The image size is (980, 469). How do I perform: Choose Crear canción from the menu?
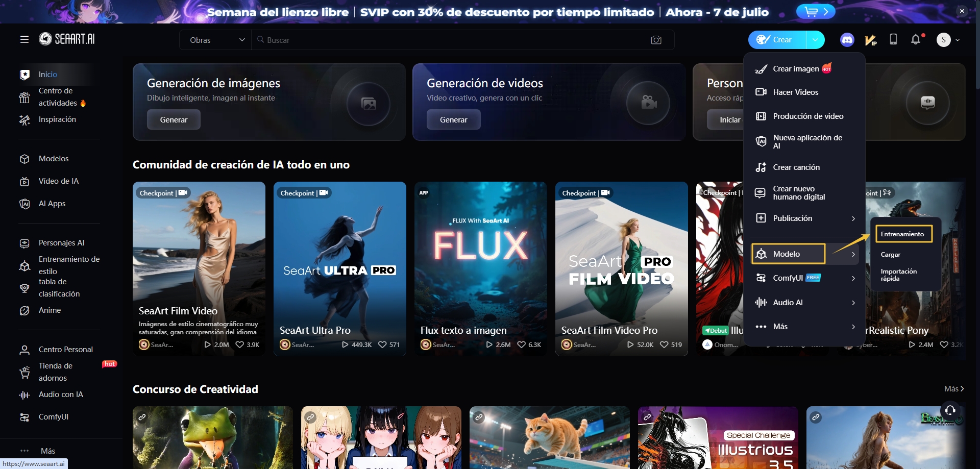[796, 167]
